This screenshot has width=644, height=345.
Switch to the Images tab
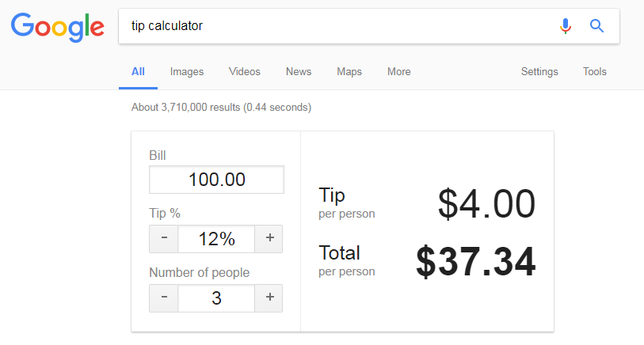click(187, 71)
